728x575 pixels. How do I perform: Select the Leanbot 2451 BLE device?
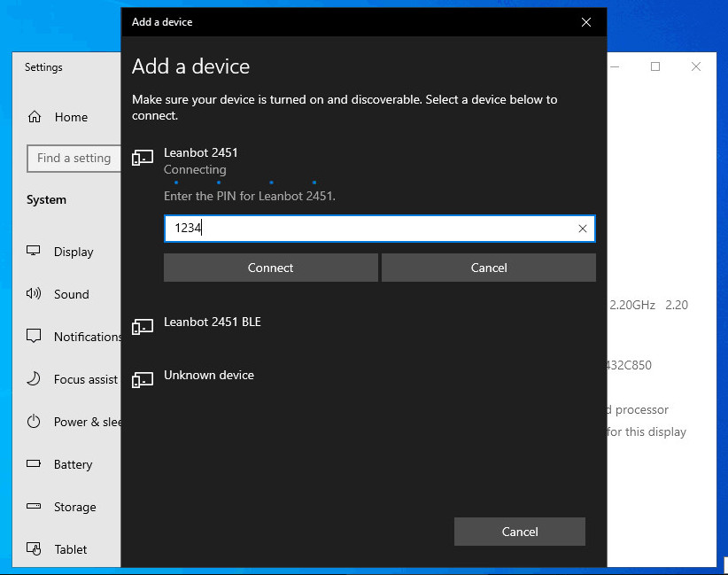pos(213,322)
